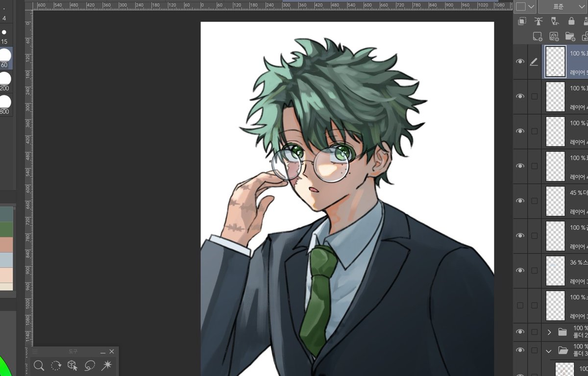Create a new vector layer

click(554, 37)
